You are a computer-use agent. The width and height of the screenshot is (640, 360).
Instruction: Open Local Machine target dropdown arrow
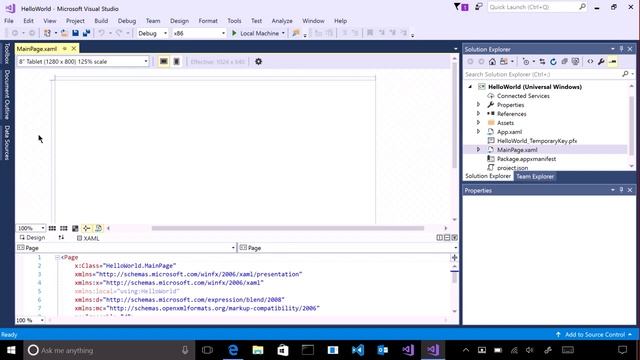point(283,33)
